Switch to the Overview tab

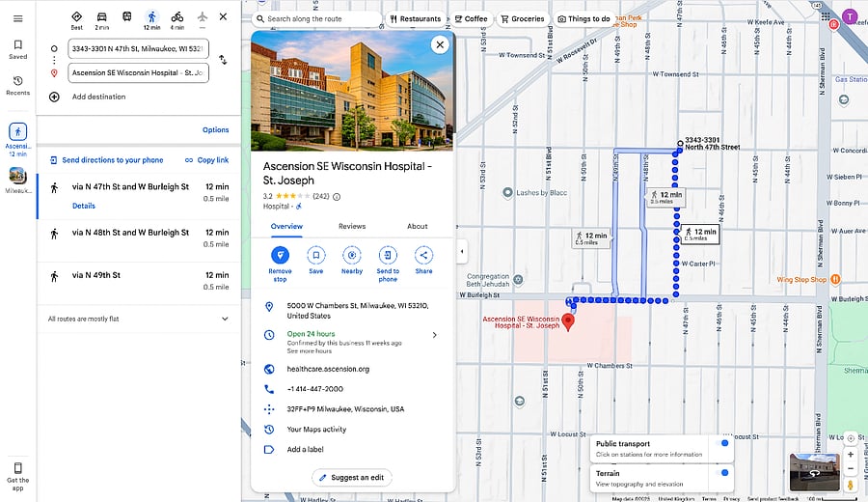click(286, 226)
